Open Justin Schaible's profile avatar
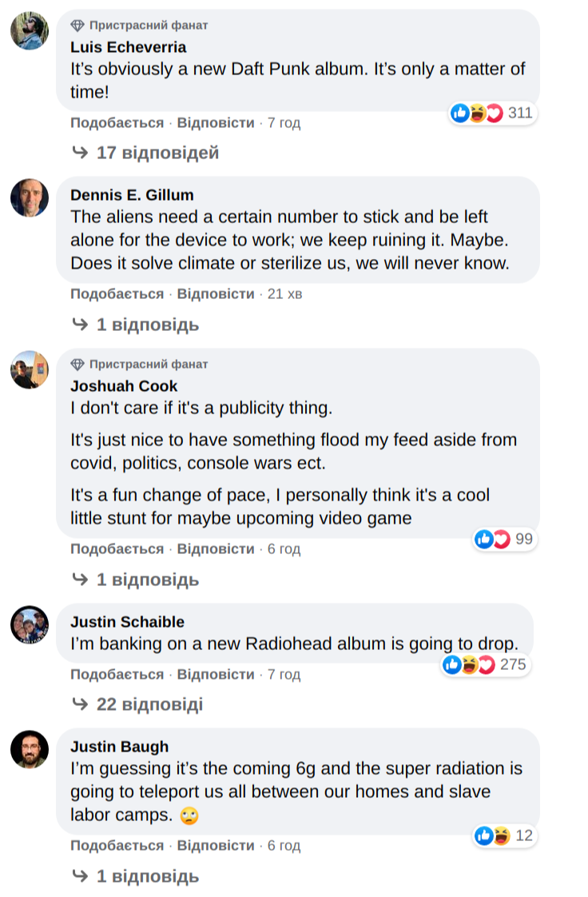The image size is (588, 897). click(x=30, y=624)
